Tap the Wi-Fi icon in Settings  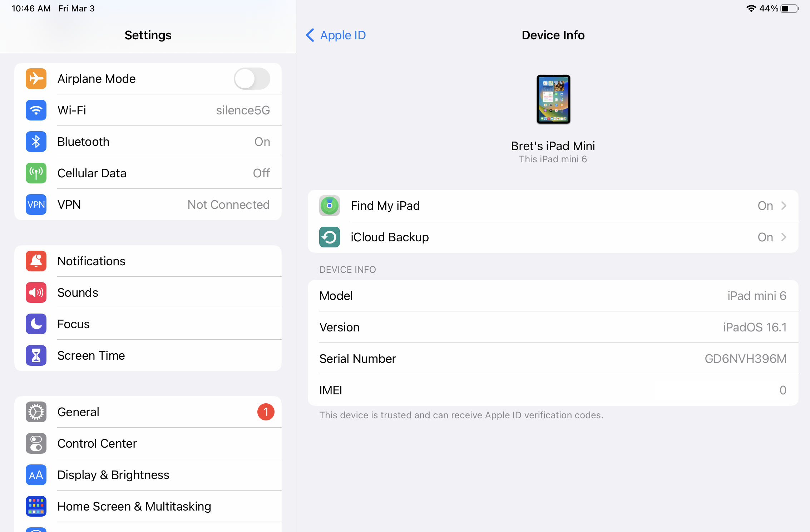pyautogui.click(x=36, y=110)
